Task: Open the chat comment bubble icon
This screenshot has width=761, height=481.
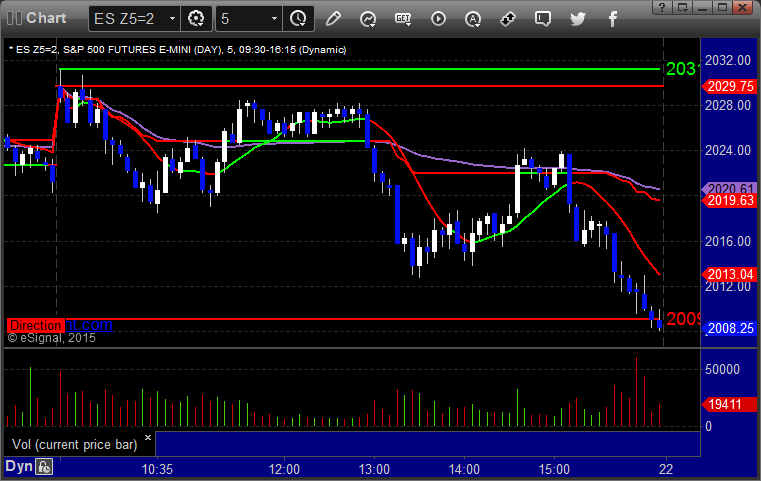Action: (543, 19)
